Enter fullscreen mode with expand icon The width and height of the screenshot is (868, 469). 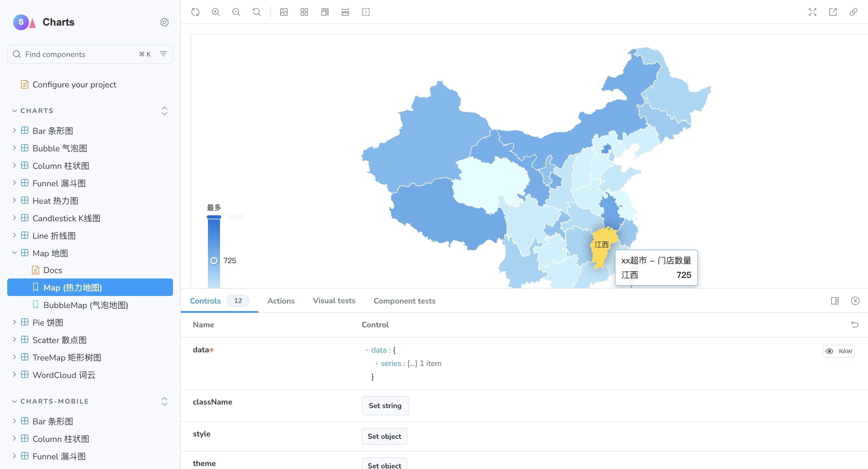pyautogui.click(x=813, y=12)
